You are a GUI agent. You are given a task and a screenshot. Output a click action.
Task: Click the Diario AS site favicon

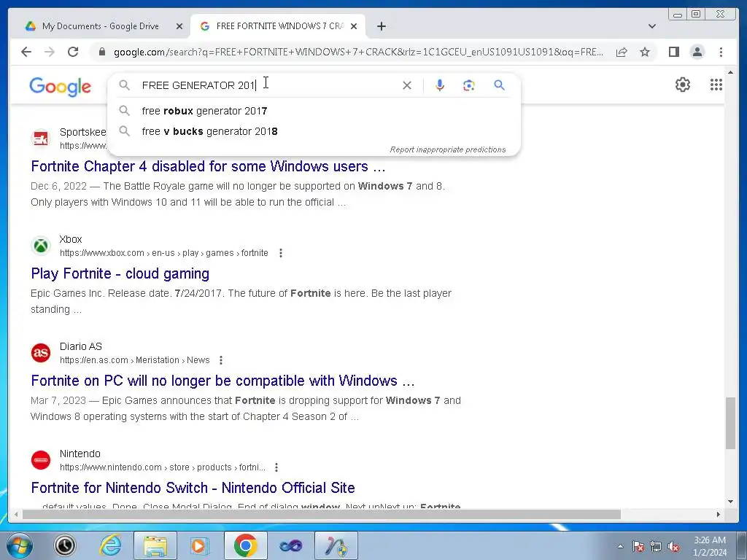tap(41, 353)
